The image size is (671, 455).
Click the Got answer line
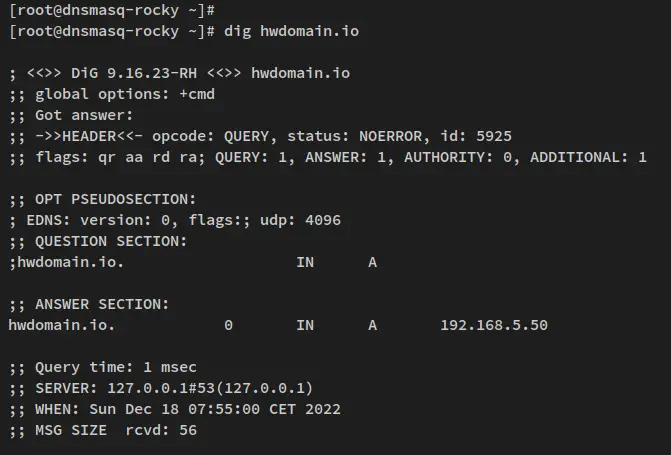coord(71,115)
